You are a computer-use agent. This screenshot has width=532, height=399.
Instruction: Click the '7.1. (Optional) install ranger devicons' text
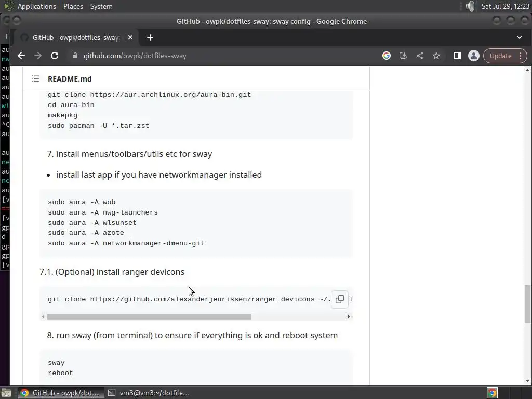[112, 272]
